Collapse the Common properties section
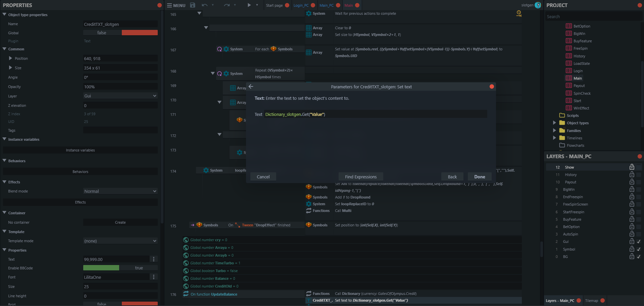Viewport: 644px width, 306px height. pyautogui.click(x=4, y=49)
